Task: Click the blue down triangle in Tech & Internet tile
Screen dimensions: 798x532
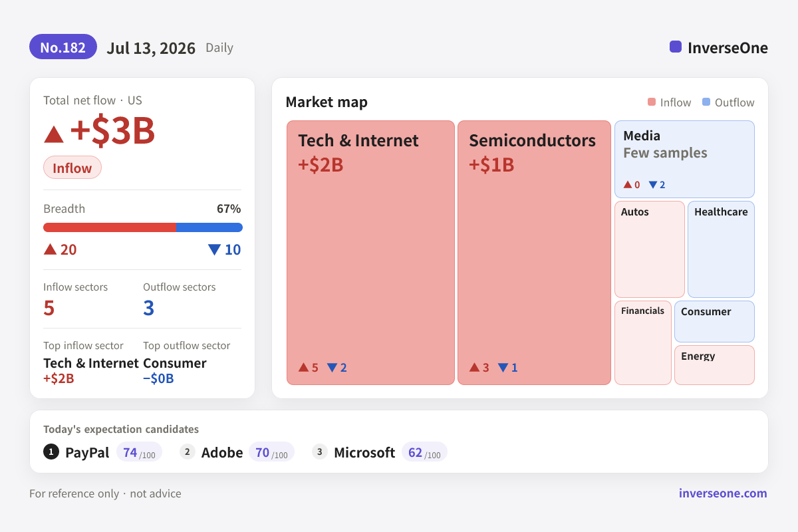Action: (x=332, y=368)
